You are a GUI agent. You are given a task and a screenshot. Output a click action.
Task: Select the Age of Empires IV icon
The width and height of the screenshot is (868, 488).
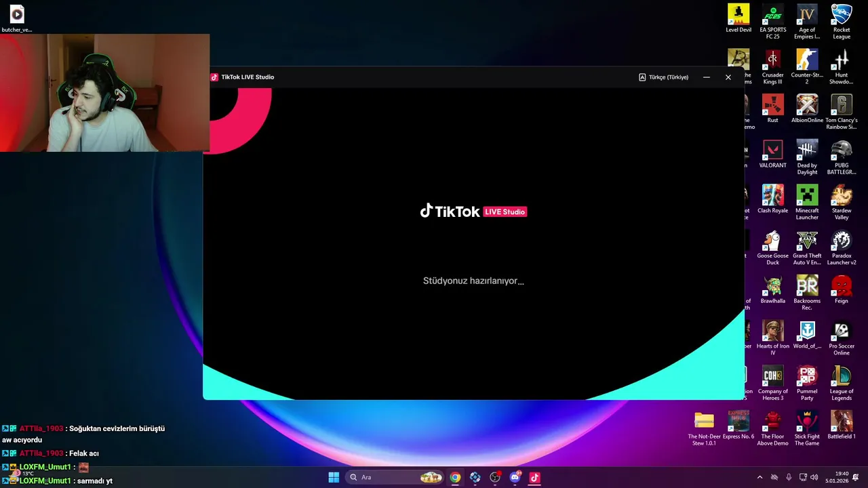point(807,22)
